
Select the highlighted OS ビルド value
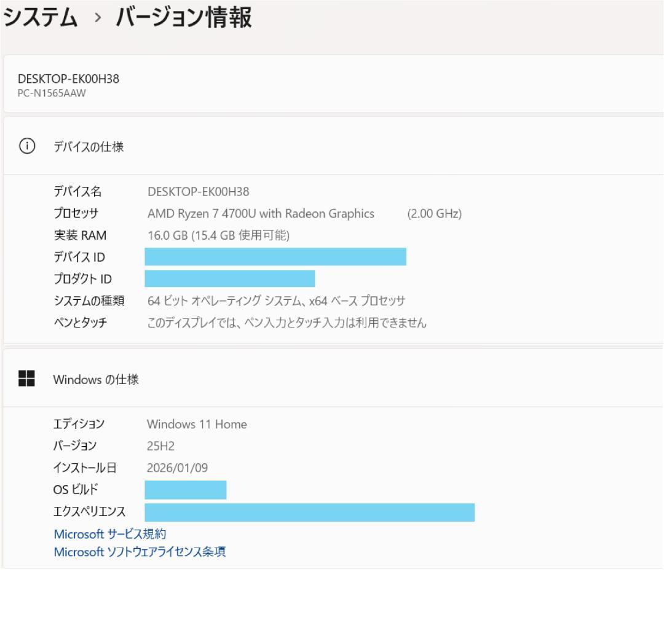(x=186, y=489)
